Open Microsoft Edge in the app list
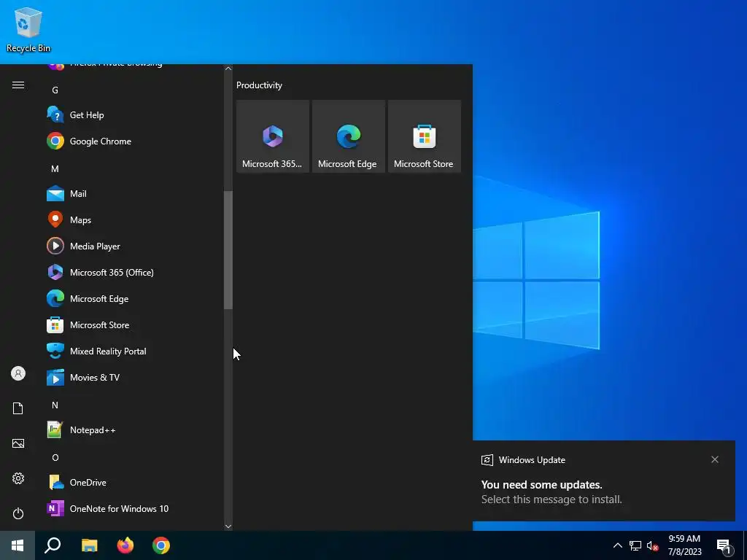This screenshot has height=560, width=747. [x=133, y=298]
